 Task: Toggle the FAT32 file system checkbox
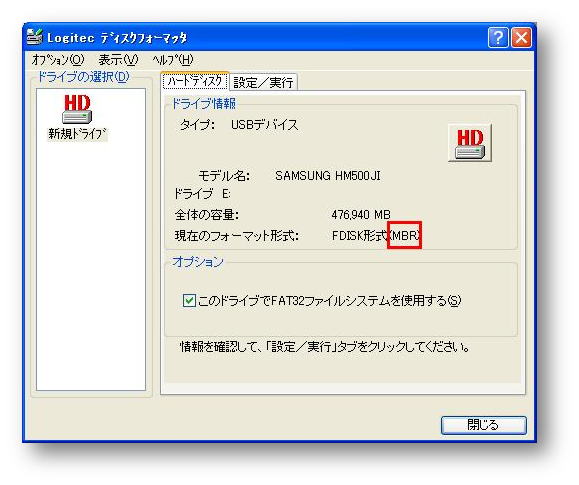[189, 300]
